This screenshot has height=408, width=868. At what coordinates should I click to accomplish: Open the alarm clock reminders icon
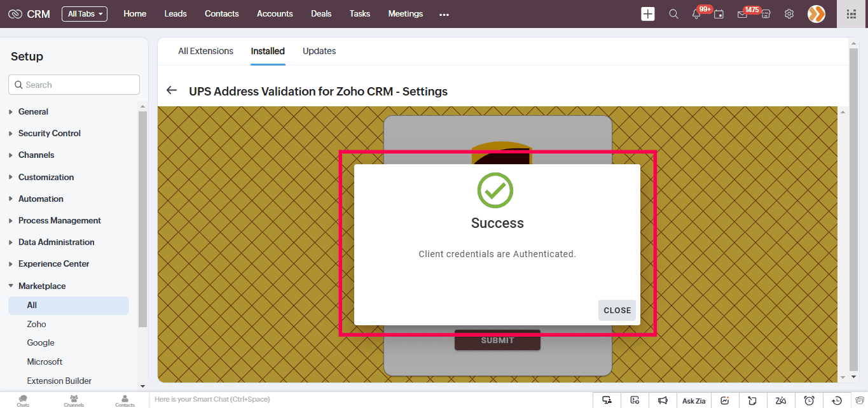pyautogui.click(x=809, y=400)
